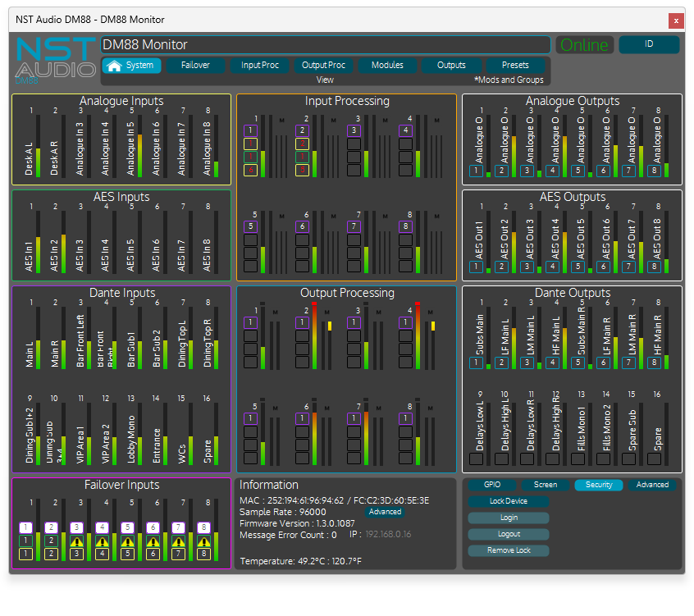Open the Output Proc tab
The image size is (694, 616).
pos(323,66)
